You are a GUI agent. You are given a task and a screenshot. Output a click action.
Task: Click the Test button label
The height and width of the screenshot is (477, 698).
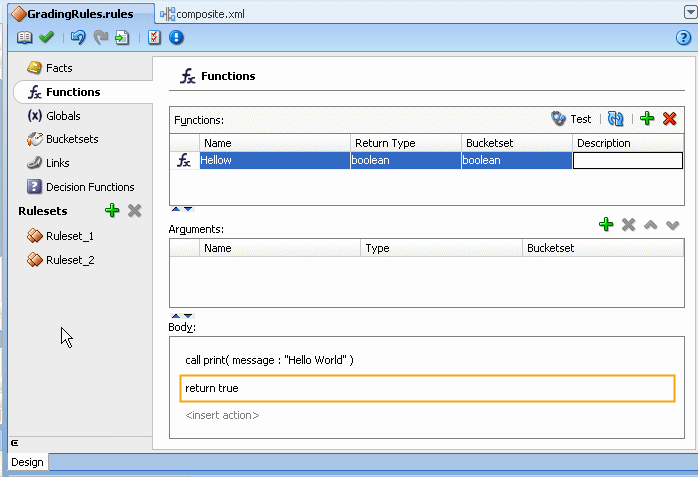(580, 119)
